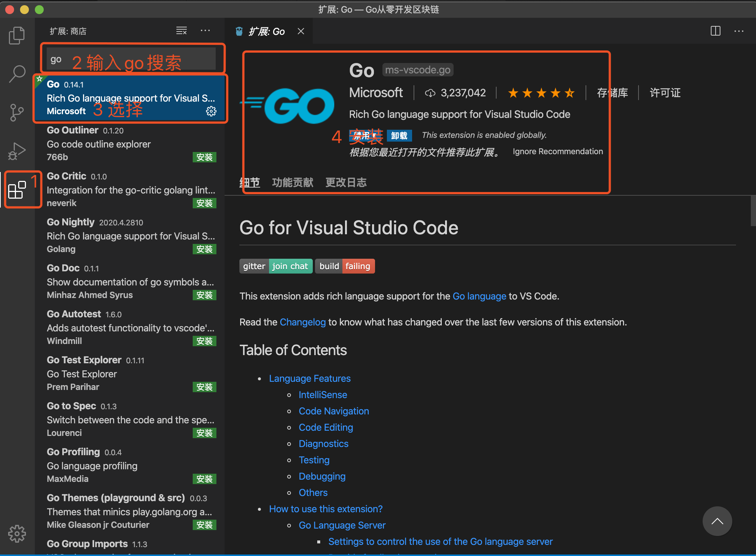Install Go to Spec extension
Image resolution: width=756 pixels, height=556 pixels.
pos(205,433)
